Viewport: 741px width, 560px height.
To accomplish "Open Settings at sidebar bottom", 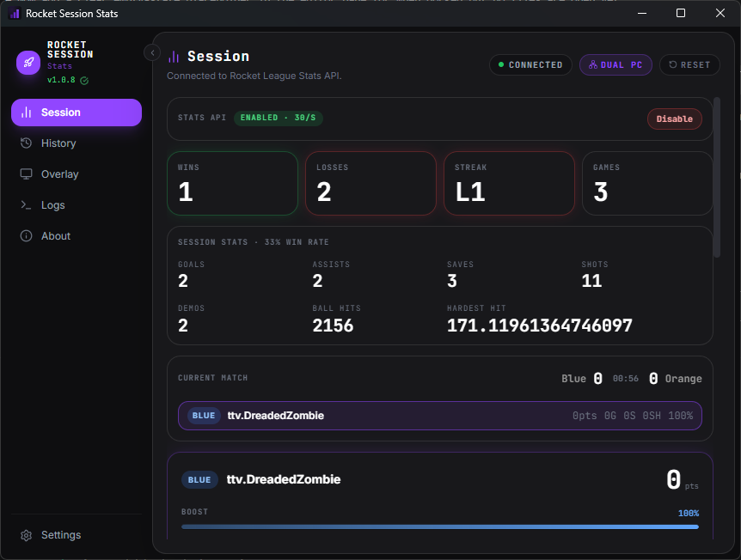I will (x=77, y=535).
